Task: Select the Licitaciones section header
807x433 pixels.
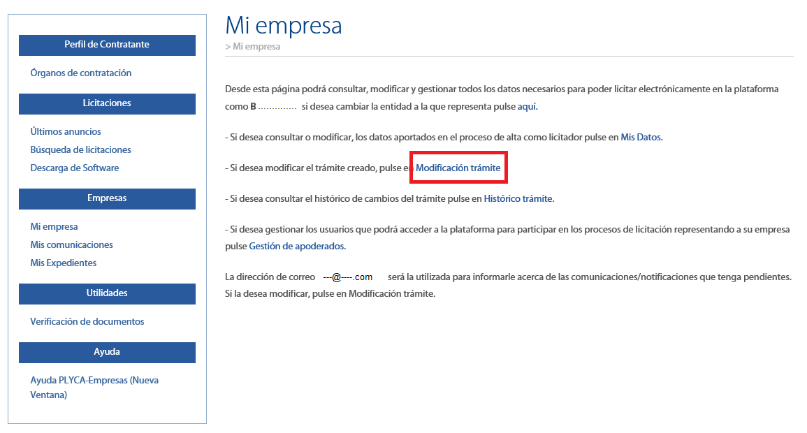Action: 107,103
